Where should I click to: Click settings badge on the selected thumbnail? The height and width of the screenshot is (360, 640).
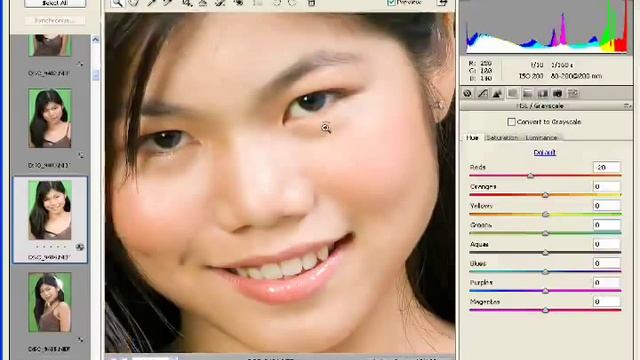pos(80,247)
